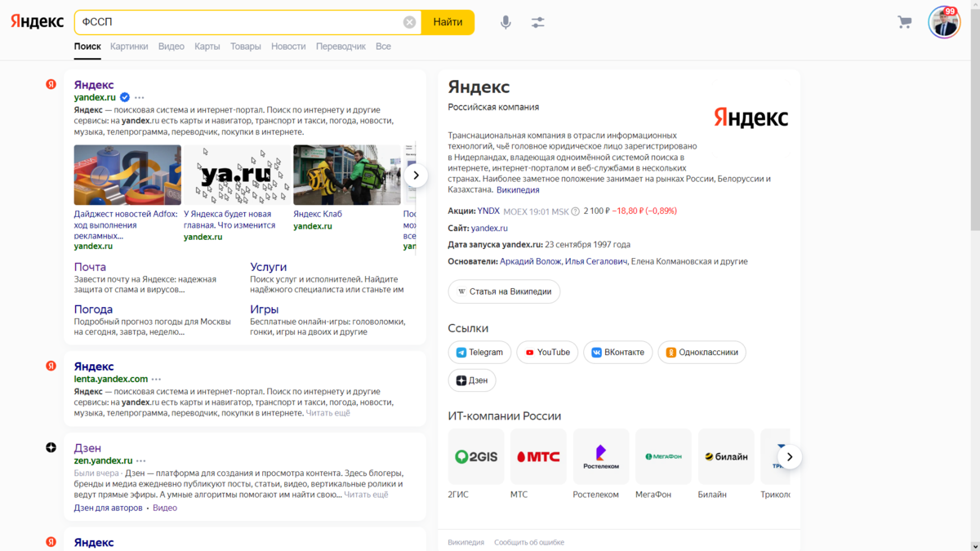Image resolution: width=980 pixels, height=551 pixels.
Task: Open the ya.ru thumbnail image
Action: tap(237, 175)
